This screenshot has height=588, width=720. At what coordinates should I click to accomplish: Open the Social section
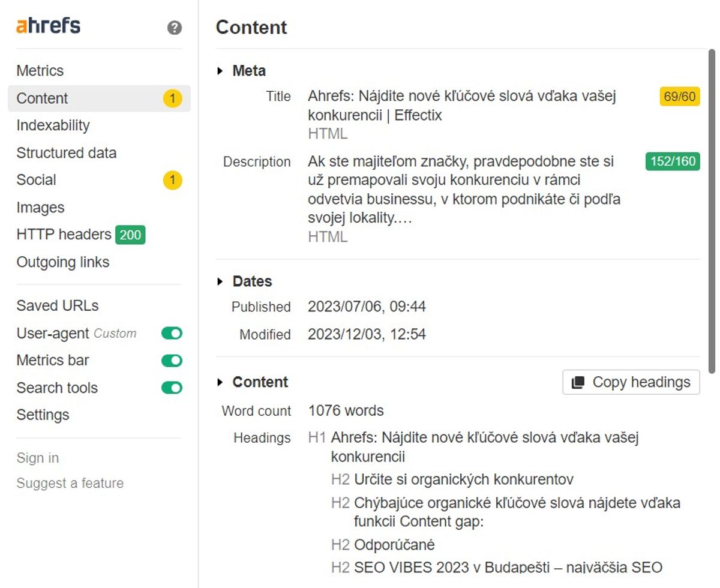tap(36, 180)
